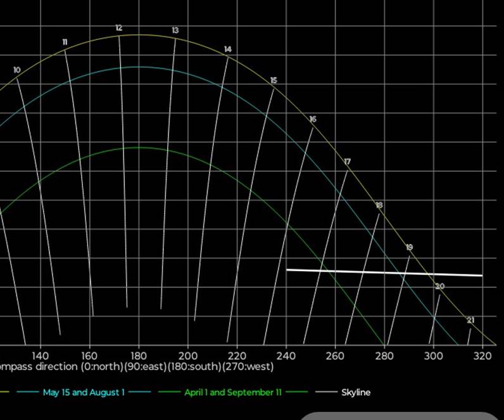Click the hour 15 marker label

pos(274,80)
